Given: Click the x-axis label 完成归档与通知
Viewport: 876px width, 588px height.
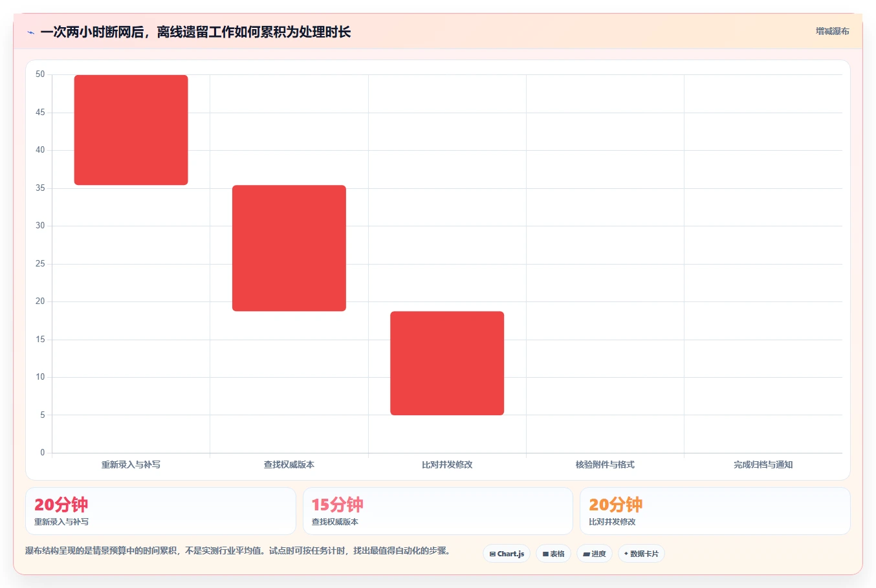Looking at the screenshot, I should click(x=763, y=464).
